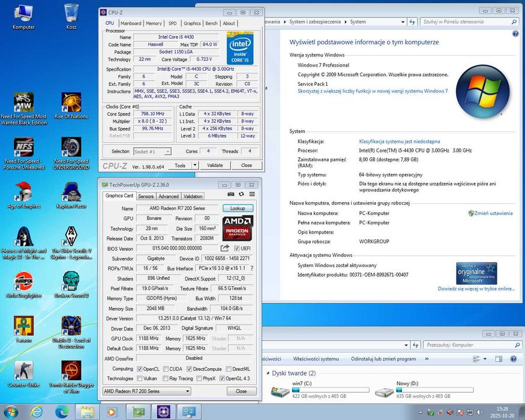Click Odinstaluj lub zmień program
Viewport: 525px width, 420px height.
click(383, 359)
